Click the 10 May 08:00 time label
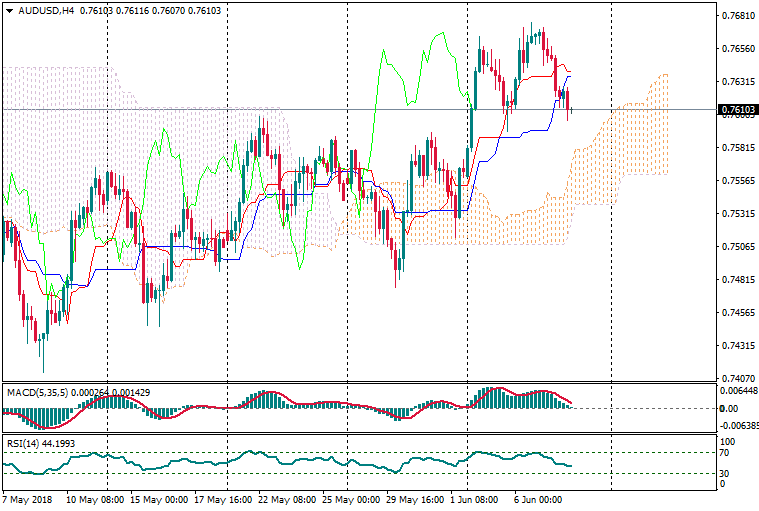Screen dimensions: 759x511 (x=95, y=498)
